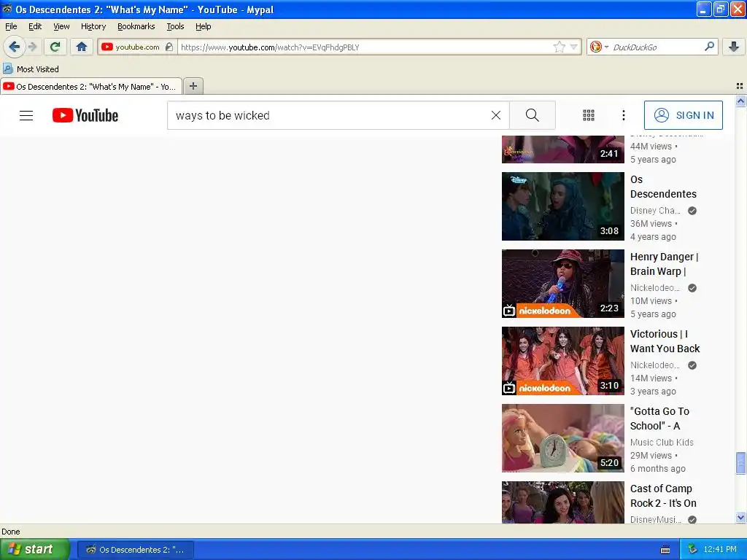Click the vertical scrollbar thumb
Screen dimensions: 747x560
[x=740, y=463]
